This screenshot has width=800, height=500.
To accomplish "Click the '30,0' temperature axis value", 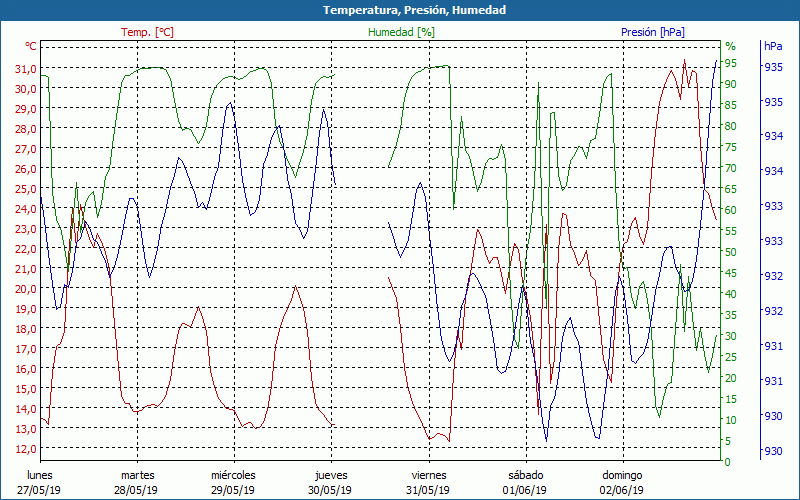I will point(26,88).
